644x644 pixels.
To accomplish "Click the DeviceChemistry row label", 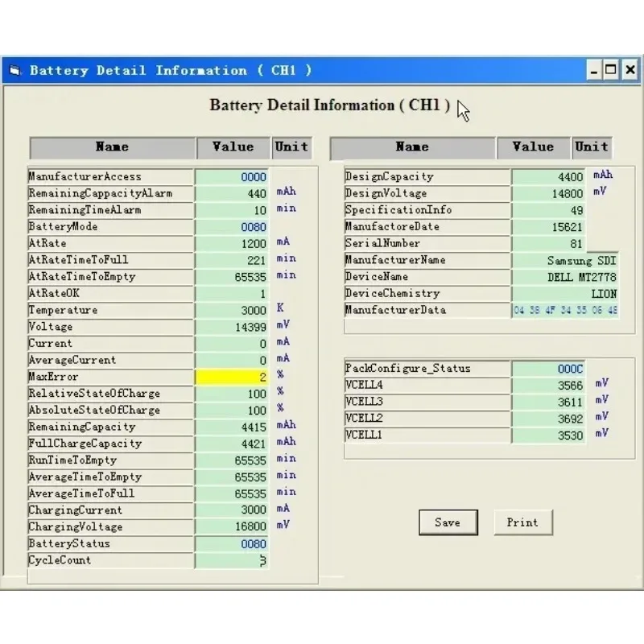I will [x=427, y=294].
